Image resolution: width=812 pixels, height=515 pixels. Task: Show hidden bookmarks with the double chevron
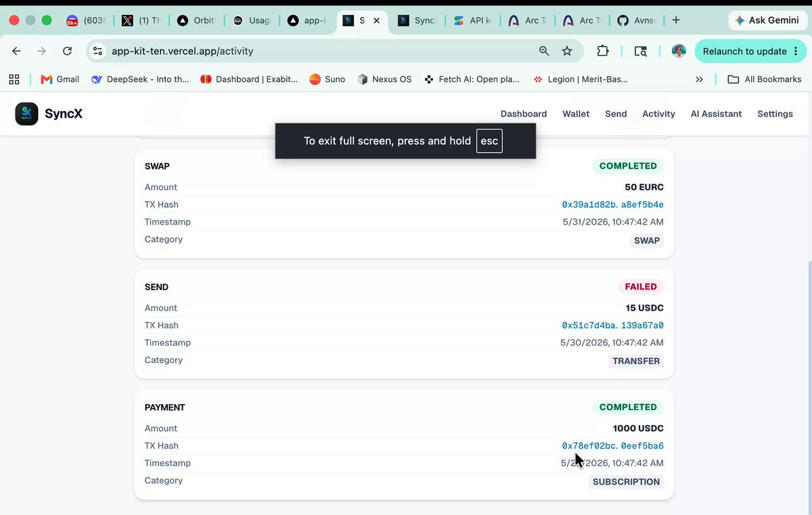(699, 79)
